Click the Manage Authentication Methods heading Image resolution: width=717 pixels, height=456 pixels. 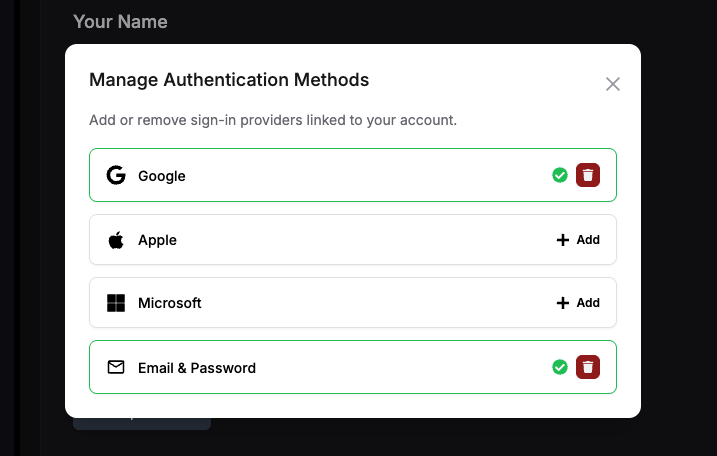(229, 80)
